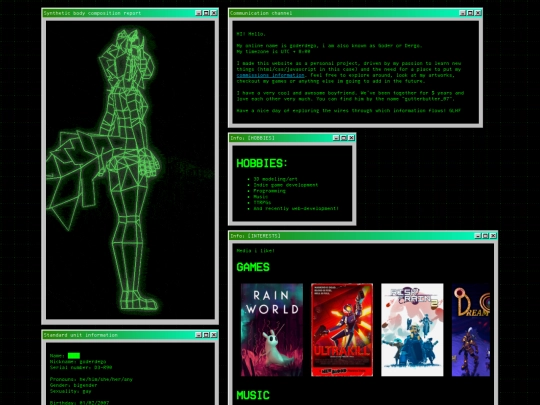
Task: Click the "Programming" hobby item
Action: point(269,191)
